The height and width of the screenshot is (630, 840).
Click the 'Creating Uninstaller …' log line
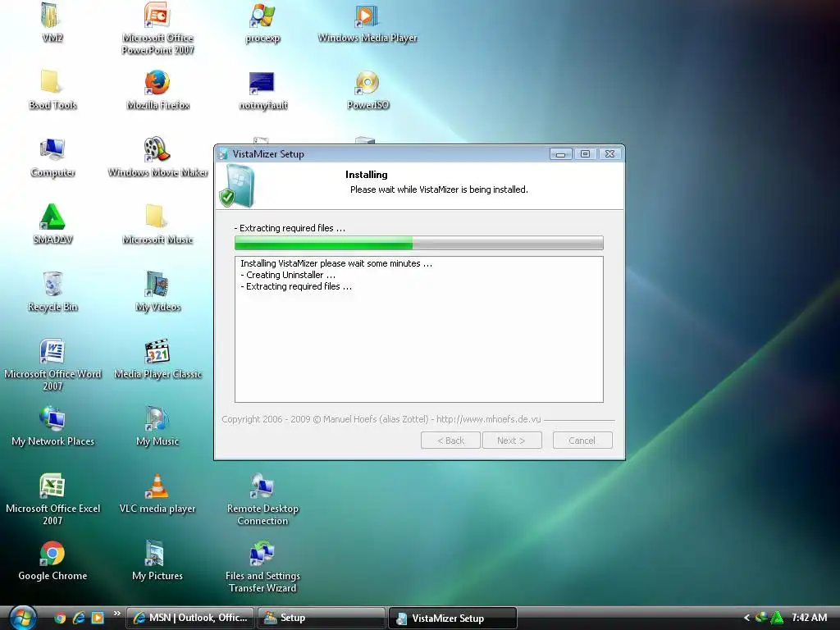[288, 275]
